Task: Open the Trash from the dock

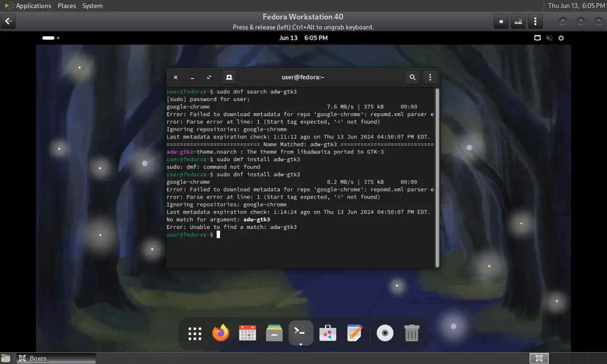Action: [412, 333]
